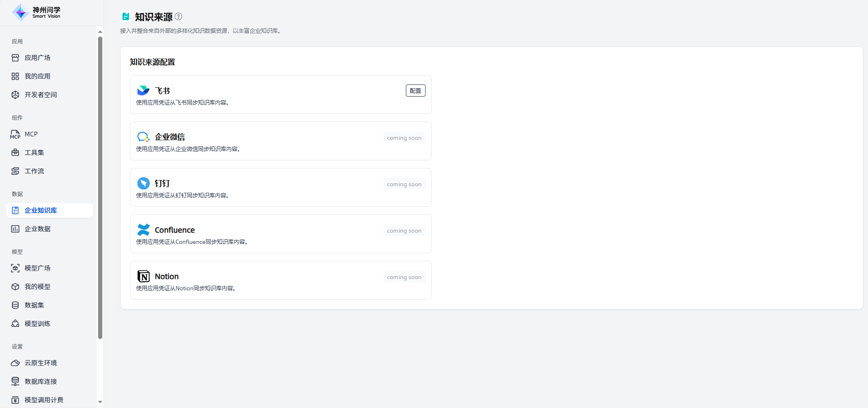The height and width of the screenshot is (408, 868).
Task: Click the Confluence knowledge source card
Action: click(x=281, y=234)
